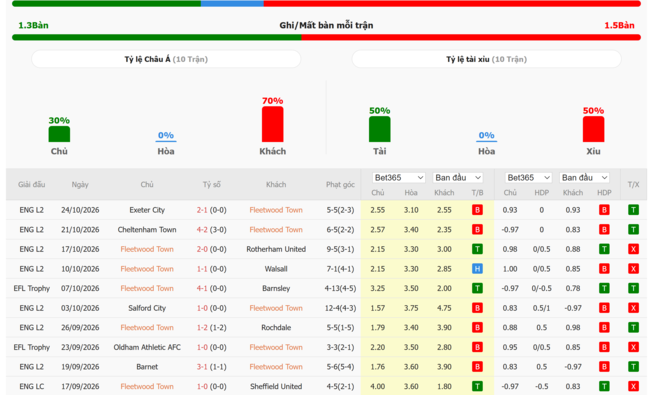Viewport: 650px width, 395px height.
Task: Click red B HDP badge in the Salford City row
Action: [604, 308]
